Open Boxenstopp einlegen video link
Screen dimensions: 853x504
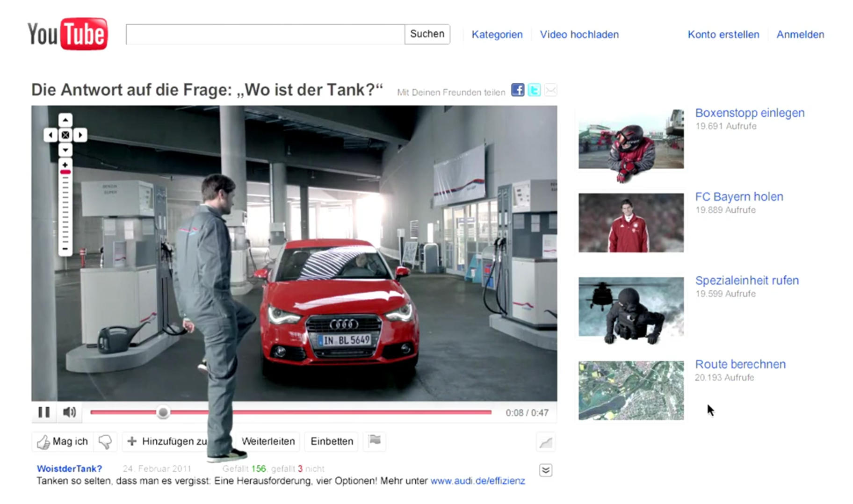pos(750,113)
